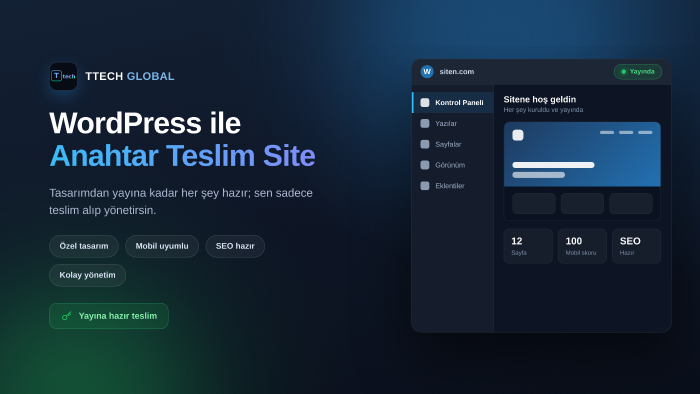
Task: Click the TTECH GLOBAL brand text
Action: click(129, 76)
